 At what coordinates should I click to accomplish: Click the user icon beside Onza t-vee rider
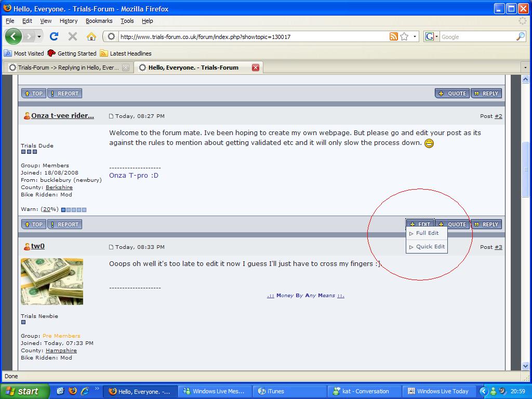pos(27,116)
